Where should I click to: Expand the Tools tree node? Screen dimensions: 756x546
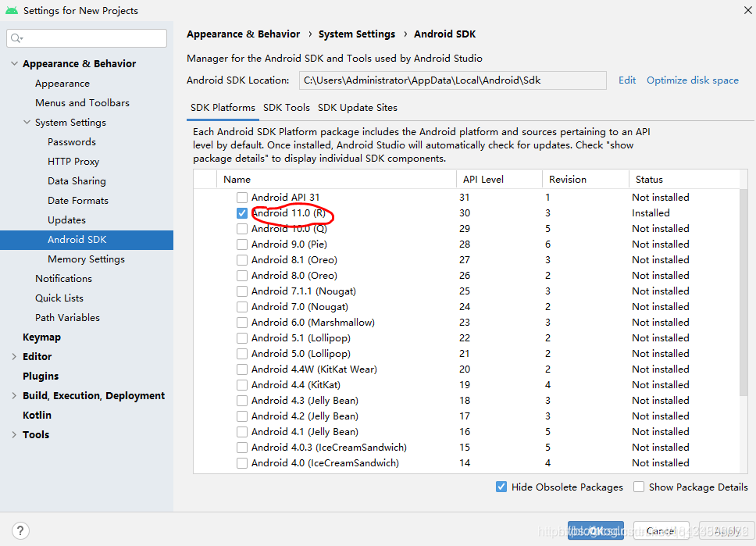pos(14,434)
